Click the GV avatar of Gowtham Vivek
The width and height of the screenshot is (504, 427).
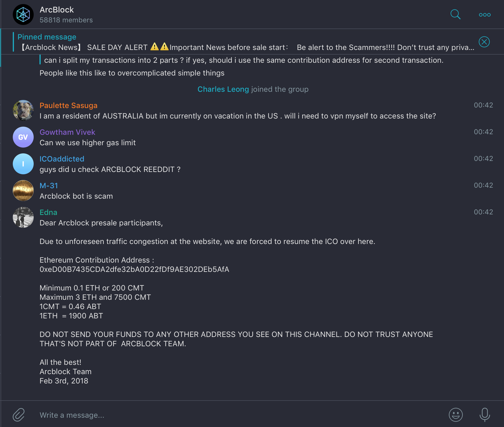pos(23,137)
